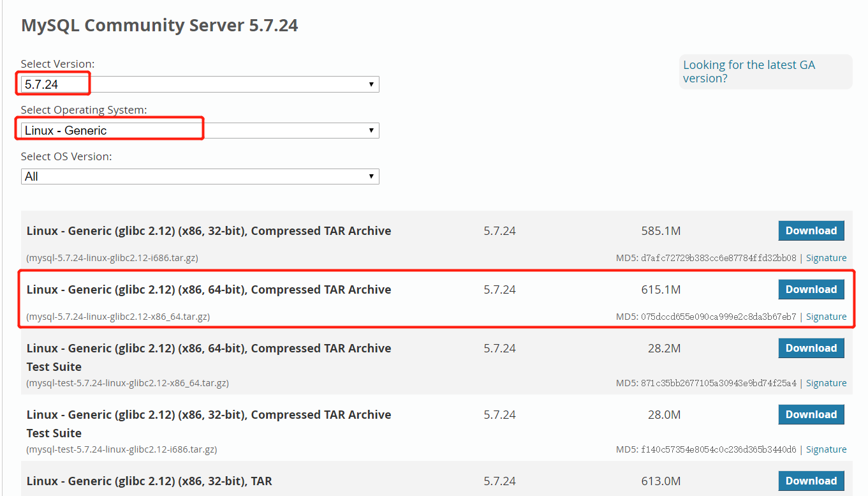Click the 28.0M file size
The height and width of the screenshot is (496, 868).
click(x=664, y=415)
